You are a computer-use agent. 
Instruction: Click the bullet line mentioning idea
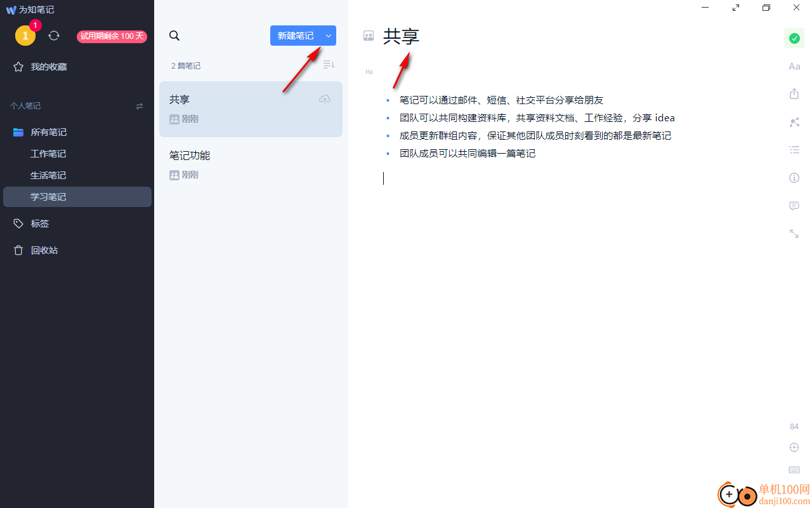coord(537,117)
